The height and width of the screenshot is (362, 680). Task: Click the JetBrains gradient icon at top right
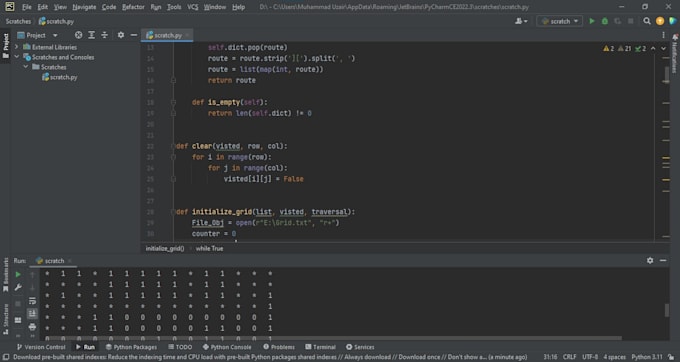pos(673,21)
